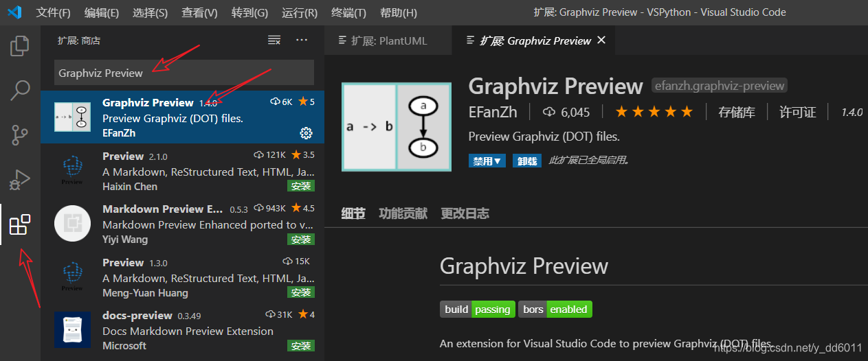
Task: Click the large Graphviz Preview logo
Action: [x=397, y=127]
